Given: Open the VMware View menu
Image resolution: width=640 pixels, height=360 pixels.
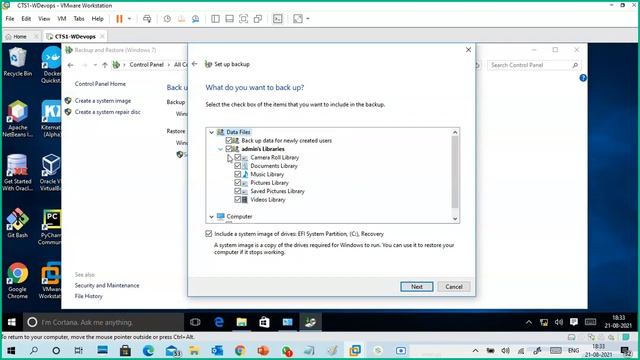Looking at the screenshot, I should tap(44, 19).
